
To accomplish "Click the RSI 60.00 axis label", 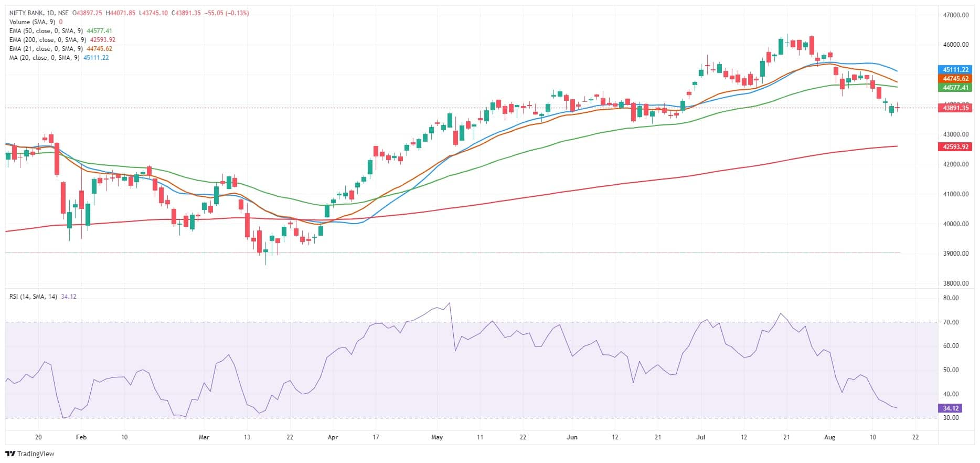I will coord(951,346).
